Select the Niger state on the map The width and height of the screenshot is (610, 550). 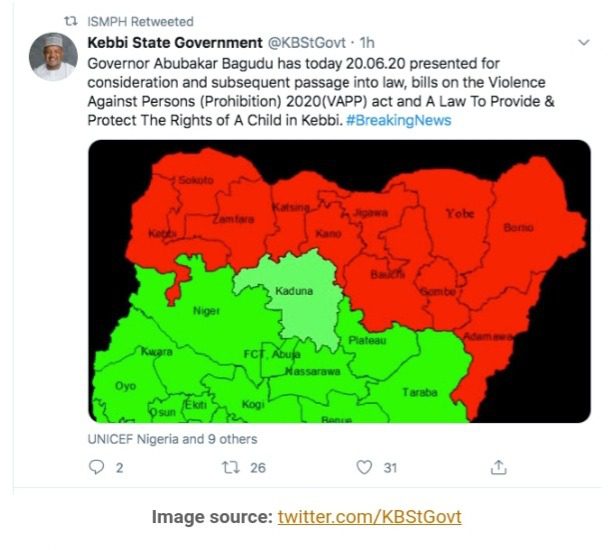coord(206,310)
